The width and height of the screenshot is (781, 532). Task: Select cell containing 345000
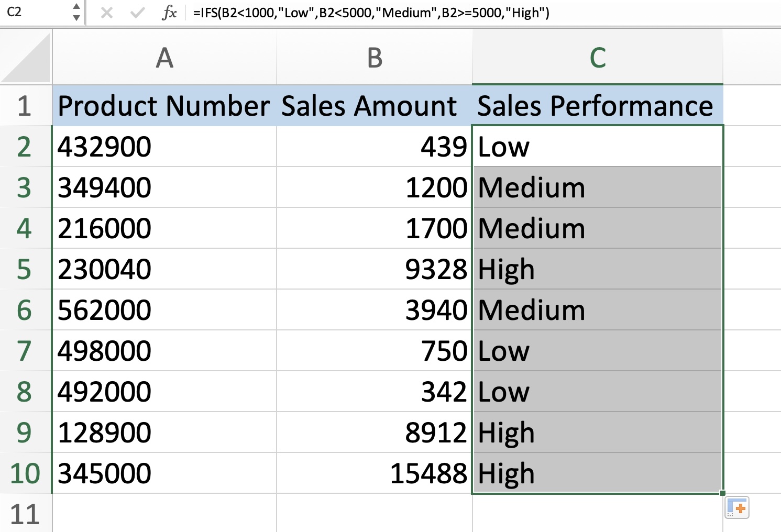164,473
